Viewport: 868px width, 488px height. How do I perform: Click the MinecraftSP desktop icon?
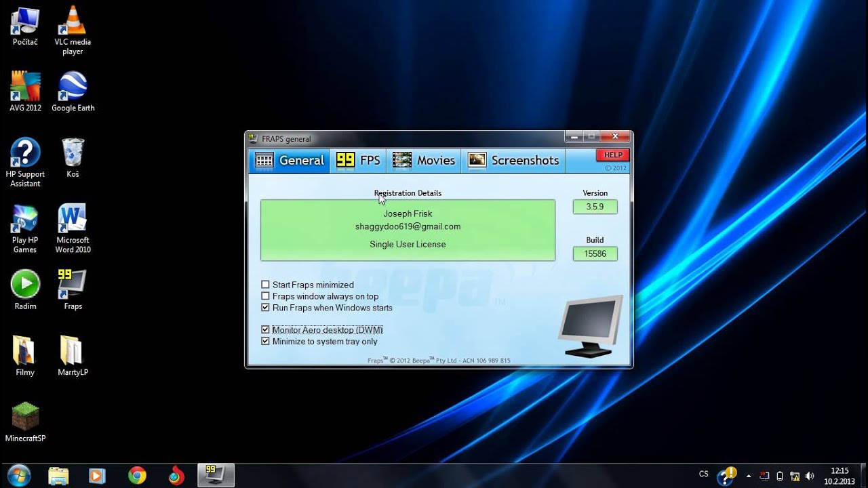point(25,422)
